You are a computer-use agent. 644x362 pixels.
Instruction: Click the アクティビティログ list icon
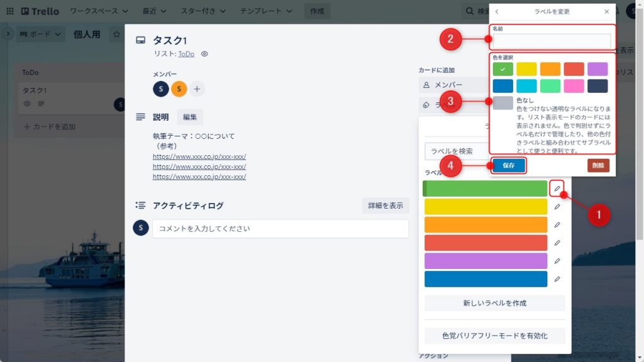140,206
